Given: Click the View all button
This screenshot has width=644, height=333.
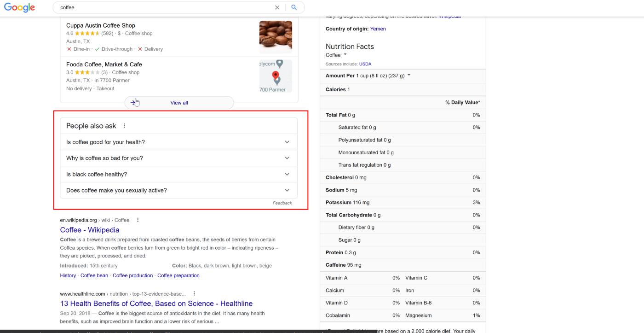Looking at the screenshot, I should (179, 102).
